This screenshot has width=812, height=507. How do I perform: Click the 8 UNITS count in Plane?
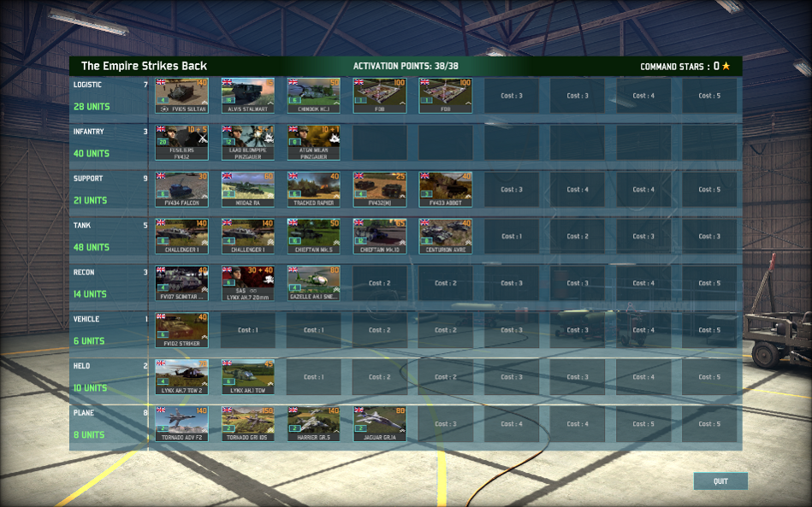pos(89,434)
